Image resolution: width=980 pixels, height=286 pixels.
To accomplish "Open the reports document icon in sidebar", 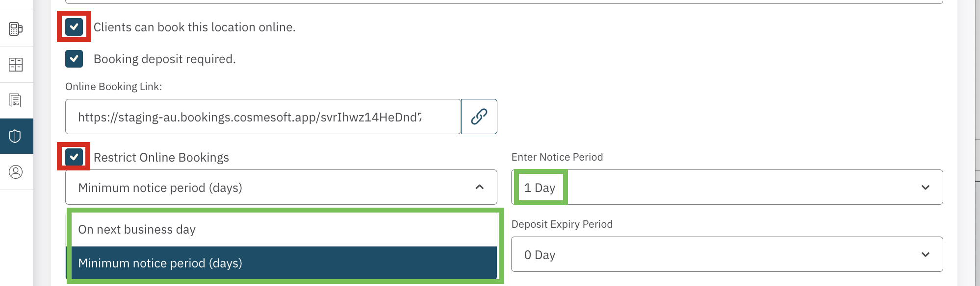I will coord(16,100).
